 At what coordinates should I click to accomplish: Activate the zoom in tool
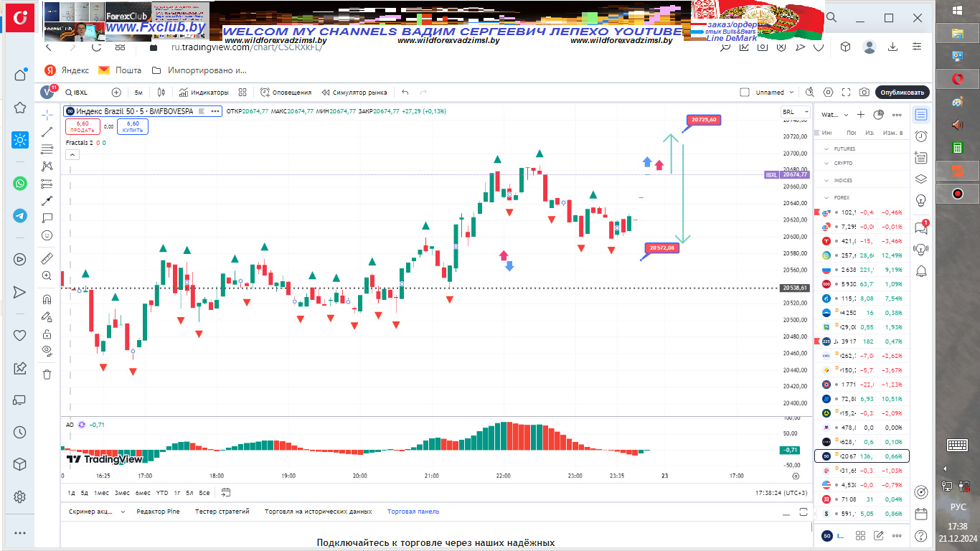tap(47, 275)
